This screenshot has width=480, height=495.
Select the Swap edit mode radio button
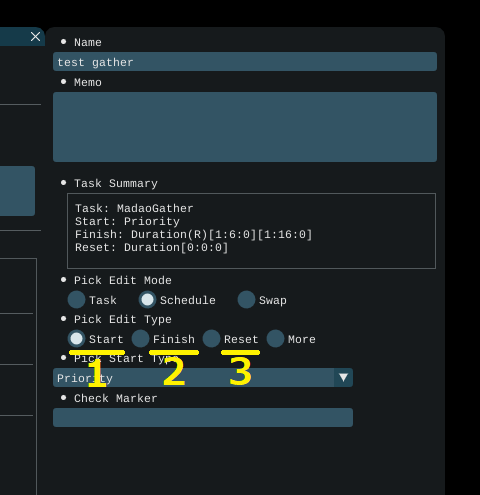tap(246, 299)
